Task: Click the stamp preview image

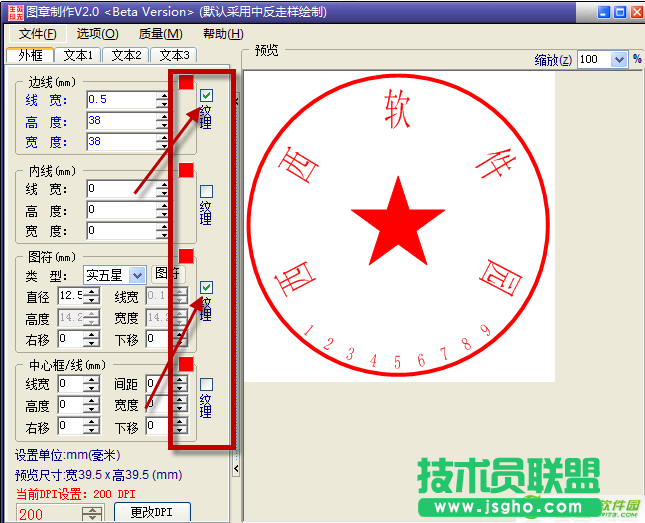Action: pyautogui.click(x=399, y=226)
